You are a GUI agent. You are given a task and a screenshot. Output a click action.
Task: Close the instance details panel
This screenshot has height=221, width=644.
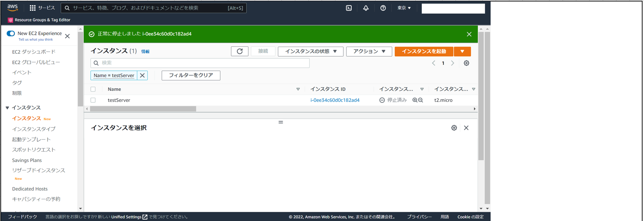[x=466, y=128]
